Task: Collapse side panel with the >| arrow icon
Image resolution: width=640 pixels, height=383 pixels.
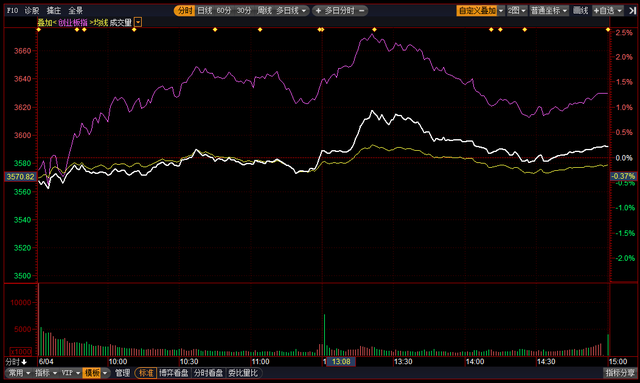Action: click(x=632, y=11)
